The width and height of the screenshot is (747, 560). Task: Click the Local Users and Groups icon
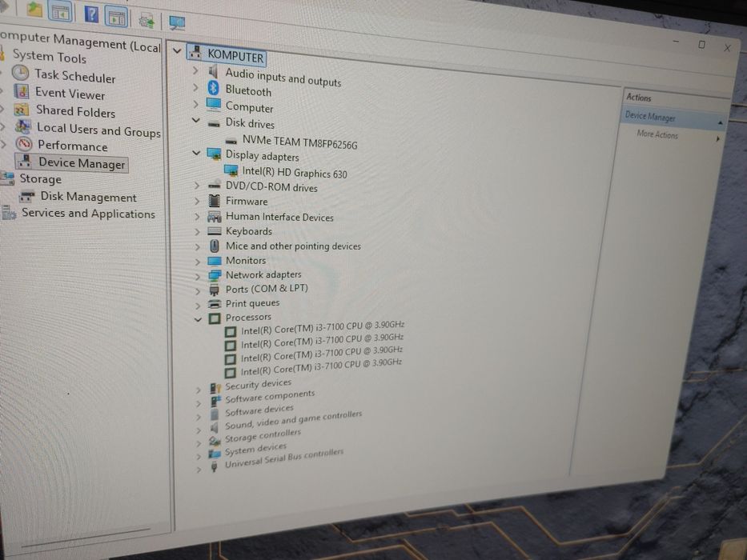coord(23,126)
